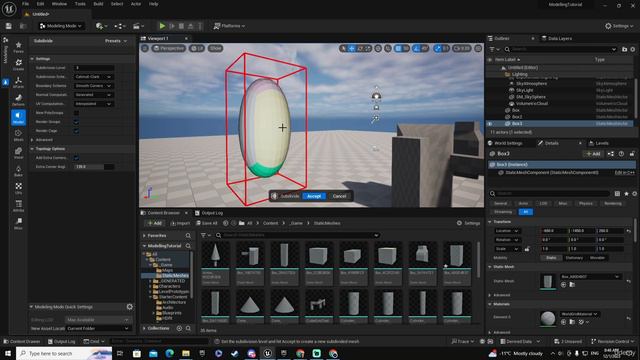Select the translate gizmo mode in viewport

[351, 48]
